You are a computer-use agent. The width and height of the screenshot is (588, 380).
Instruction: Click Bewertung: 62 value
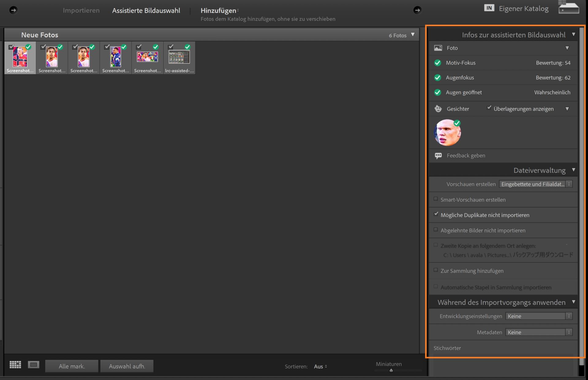(553, 77)
